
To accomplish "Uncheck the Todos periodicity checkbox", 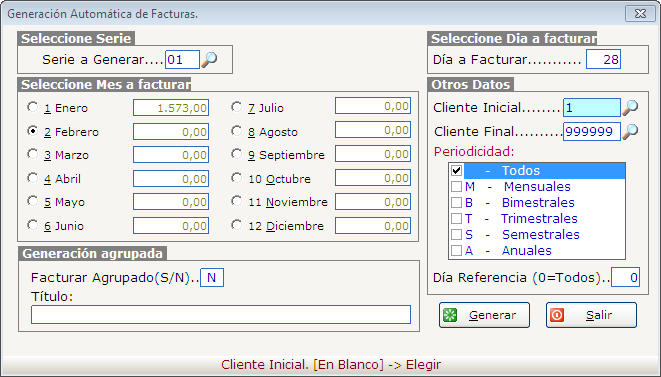I will coord(457,170).
